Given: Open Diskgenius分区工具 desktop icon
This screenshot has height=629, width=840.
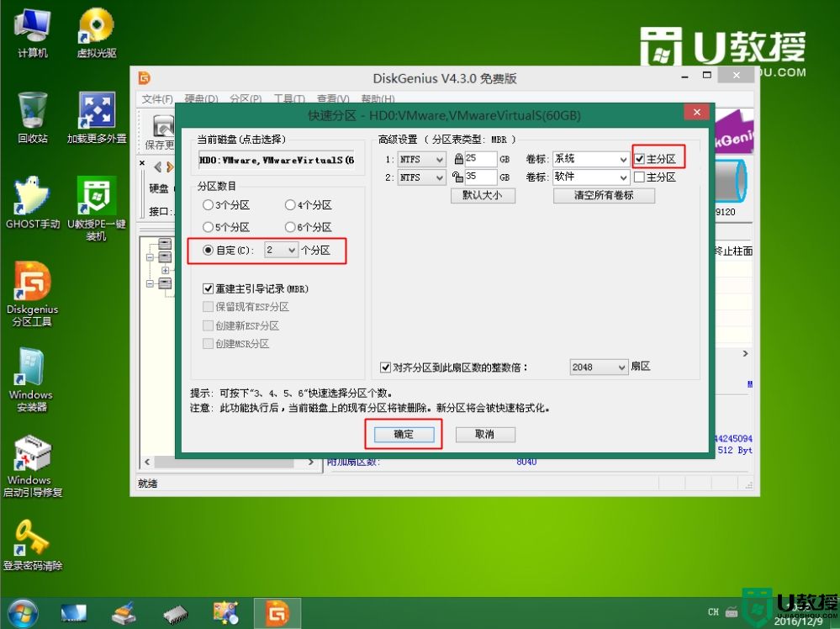Looking at the screenshot, I should pyautogui.click(x=32, y=293).
